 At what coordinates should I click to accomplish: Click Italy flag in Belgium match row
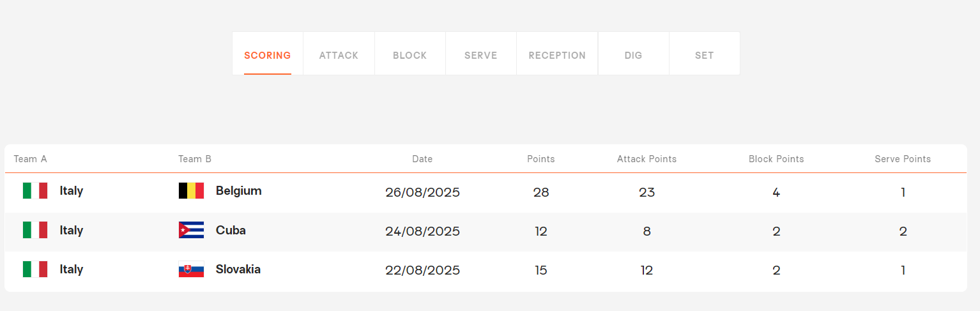35,191
